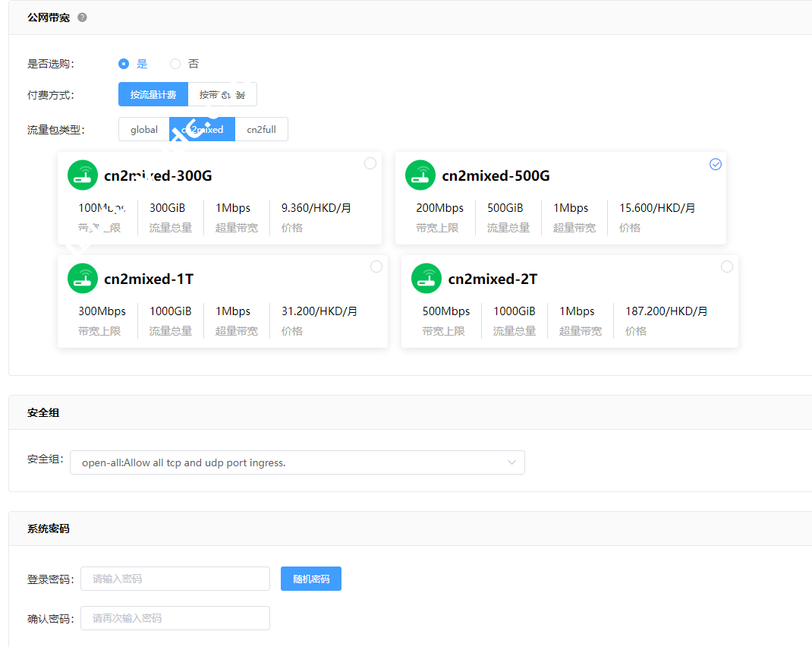Choose the cn2mixed-2T package radio
812x647 pixels.
pyautogui.click(x=727, y=267)
